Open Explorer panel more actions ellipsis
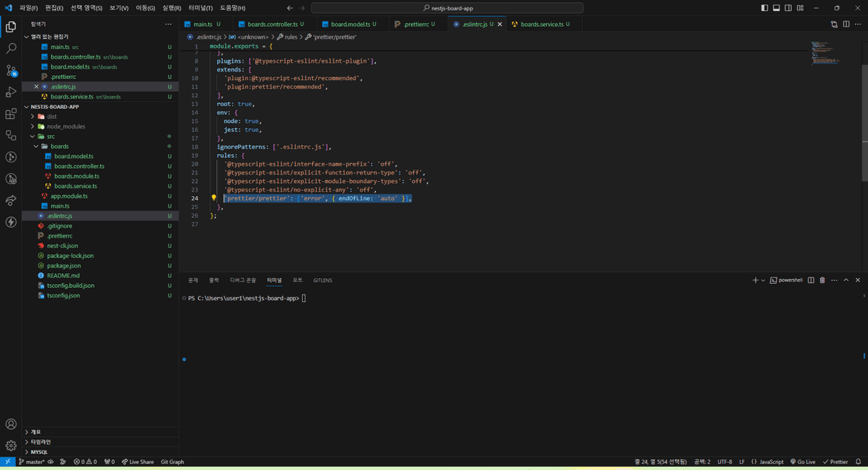 coord(168,24)
